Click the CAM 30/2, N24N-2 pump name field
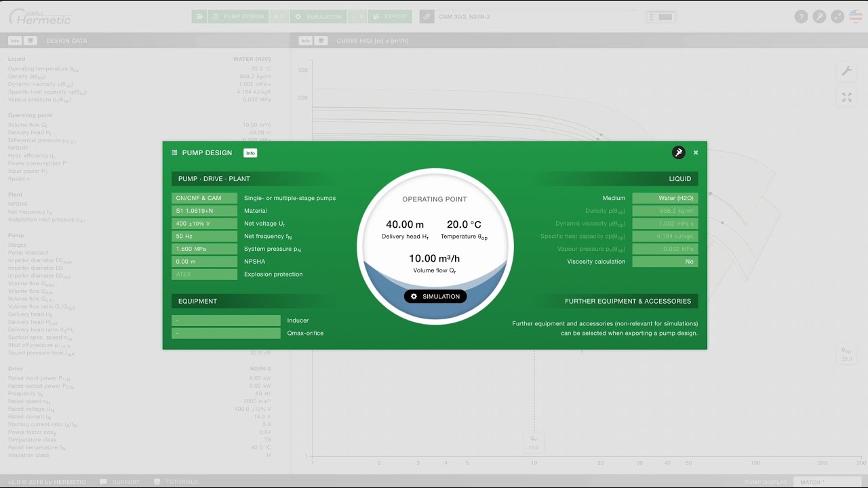Viewport: 868px width, 488px height. (x=536, y=16)
